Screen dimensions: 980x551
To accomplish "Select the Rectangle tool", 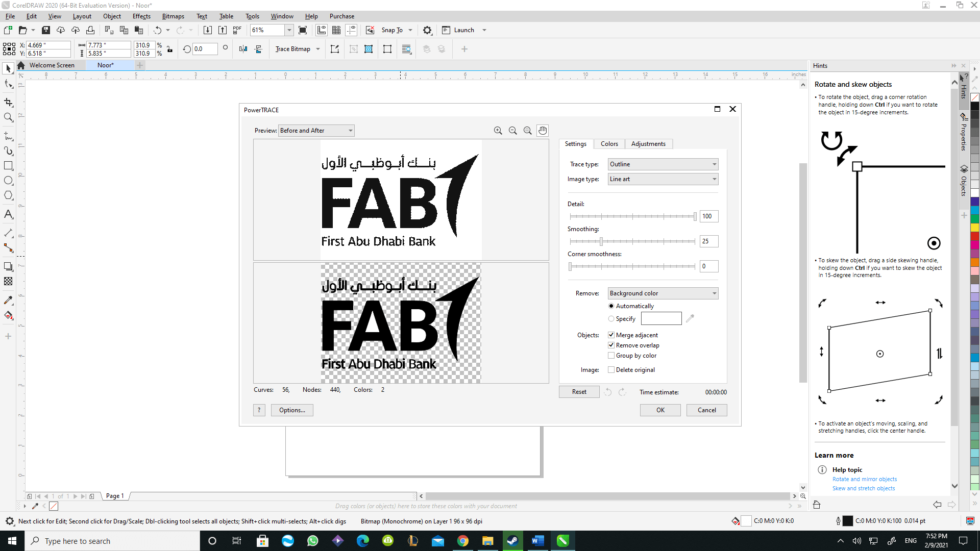I will click(x=8, y=166).
